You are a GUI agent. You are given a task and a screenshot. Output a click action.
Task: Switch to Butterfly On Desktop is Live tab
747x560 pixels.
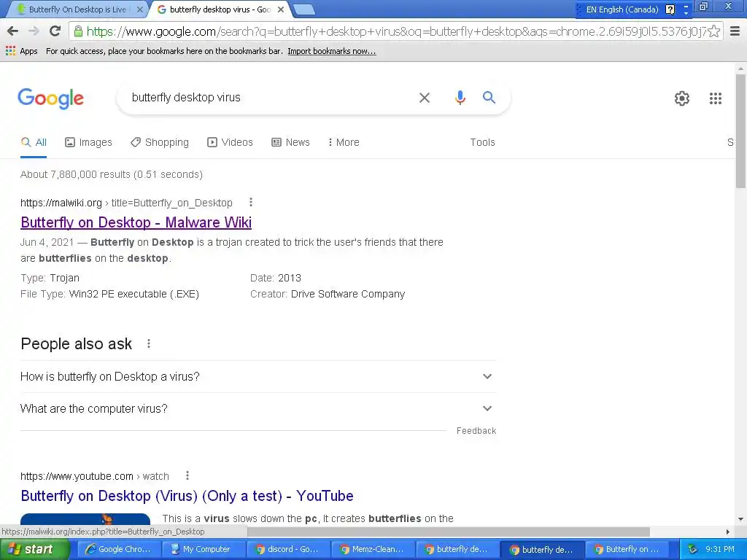click(76, 9)
